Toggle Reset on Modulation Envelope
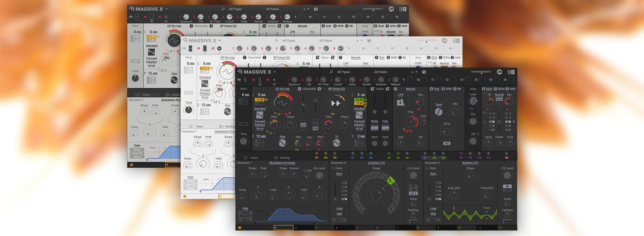This screenshot has width=644, height=236. click(245, 212)
